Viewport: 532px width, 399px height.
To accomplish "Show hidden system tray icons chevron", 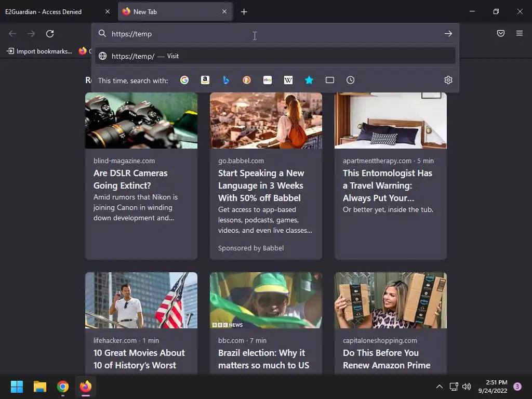I will coord(440,387).
